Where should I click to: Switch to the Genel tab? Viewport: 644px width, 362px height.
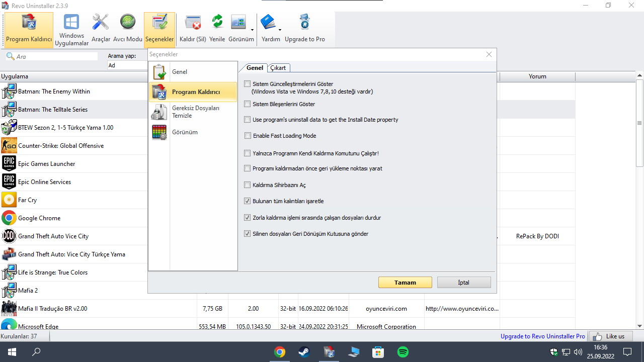(255, 68)
